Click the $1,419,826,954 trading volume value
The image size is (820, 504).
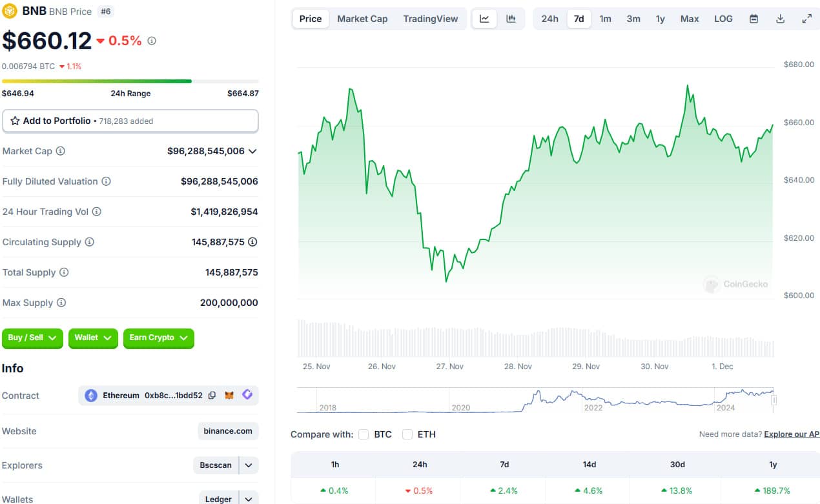(224, 212)
